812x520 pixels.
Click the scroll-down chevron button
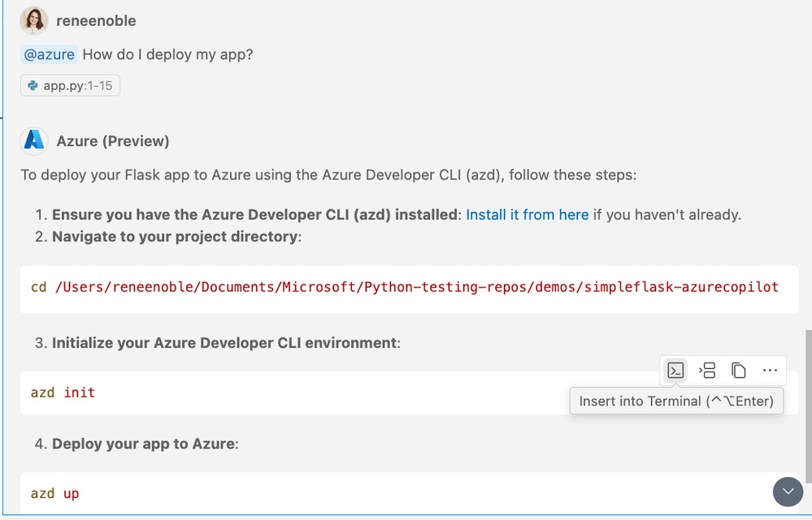click(787, 492)
